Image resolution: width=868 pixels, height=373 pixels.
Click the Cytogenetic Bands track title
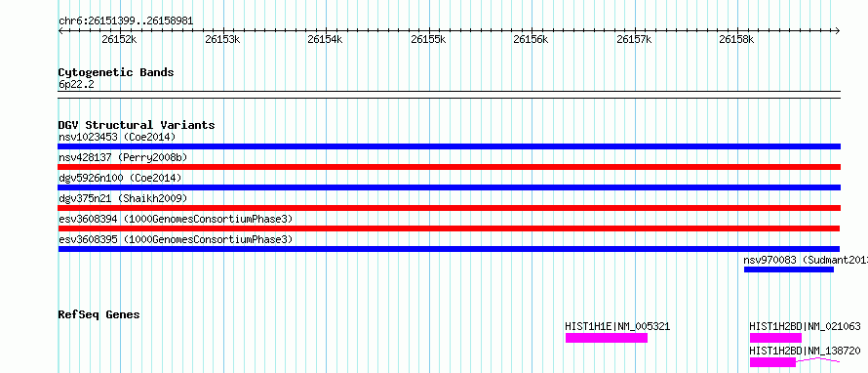tap(116, 72)
